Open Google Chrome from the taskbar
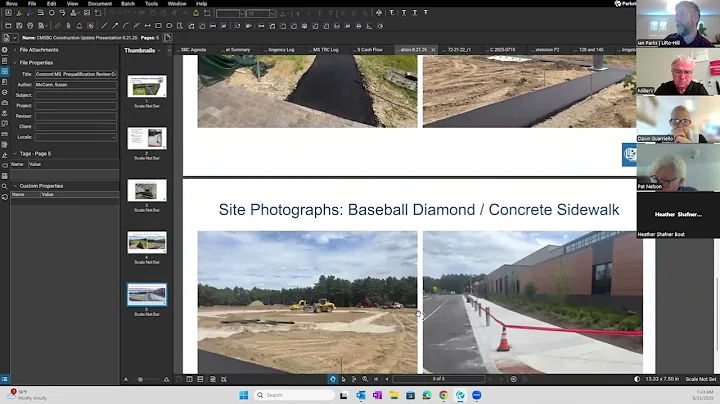Image resolution: width=720 pixels, height=404 pixels. (x=444, y=395)
